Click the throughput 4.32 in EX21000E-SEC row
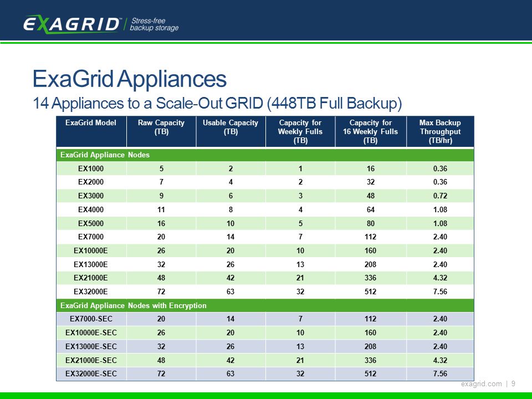532x399 pixels. point(440,360)
